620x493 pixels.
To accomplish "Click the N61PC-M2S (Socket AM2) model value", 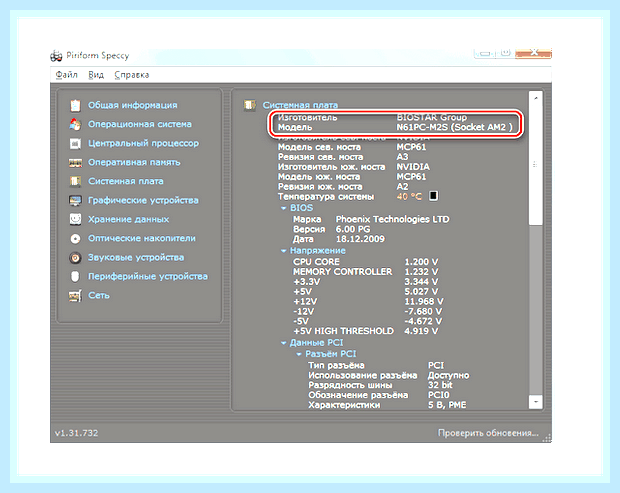I will [454, 127].
